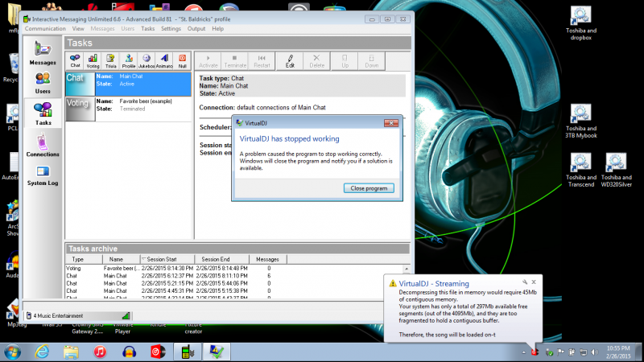Create a new Null task
Screen dimensions: 644x362
tap(183, 61)
